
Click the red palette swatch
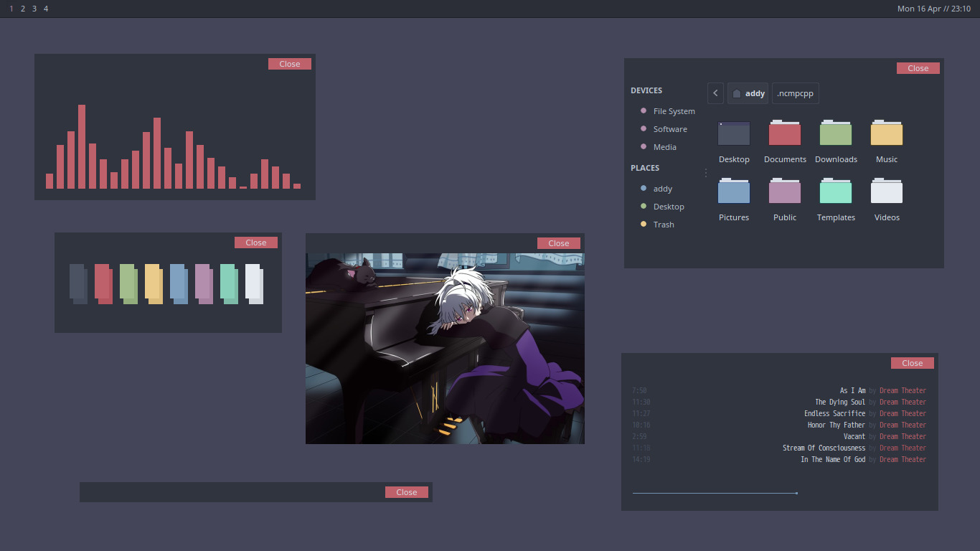(x=103, y=283)
